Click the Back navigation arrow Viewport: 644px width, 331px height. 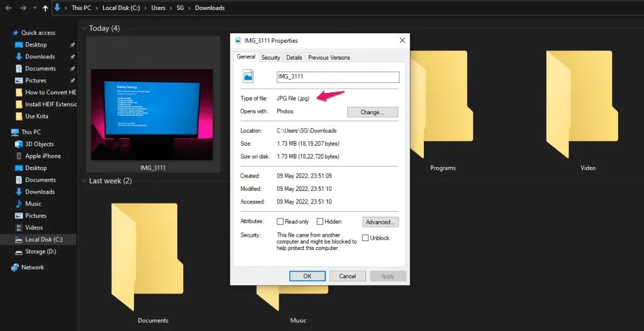pyautogui.click(x=9, y=8)
